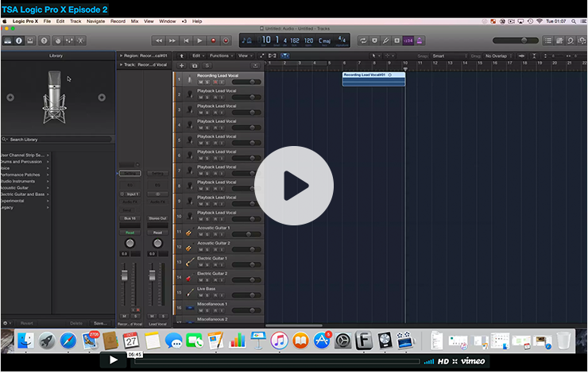588x373 pixels.
Task: Click the upward arrow hierarchy button
Action: click(x=181, y=56)
